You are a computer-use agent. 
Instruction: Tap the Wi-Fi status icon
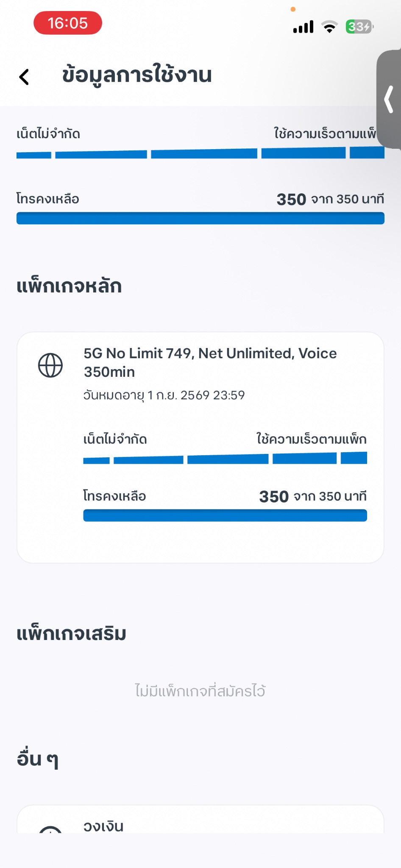pos(329,27)
